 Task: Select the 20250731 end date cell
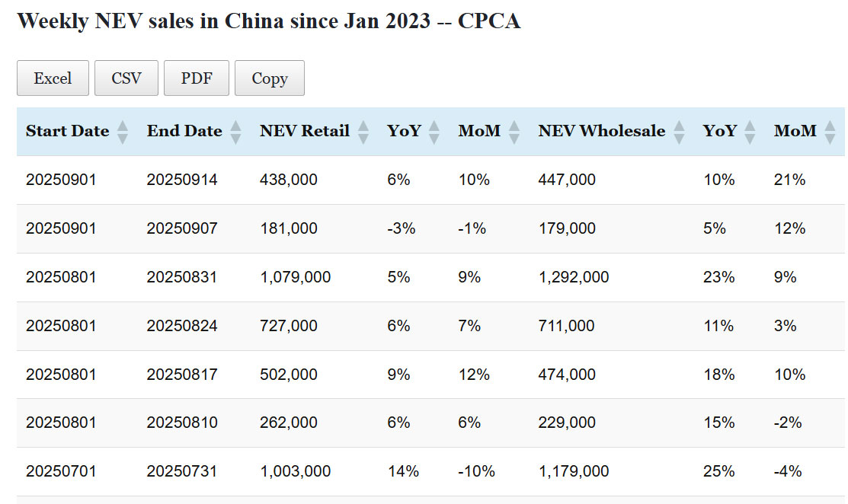coord(182,472)
